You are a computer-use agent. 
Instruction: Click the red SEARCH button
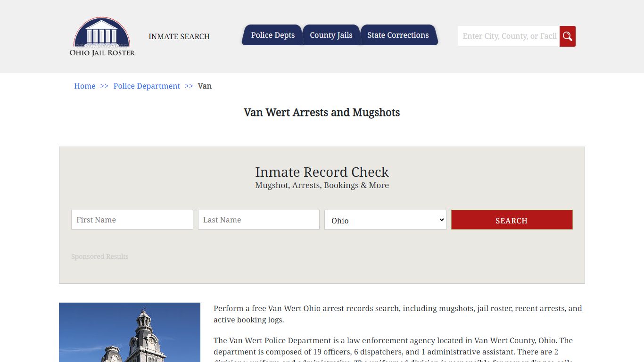[x=512, y=220]
